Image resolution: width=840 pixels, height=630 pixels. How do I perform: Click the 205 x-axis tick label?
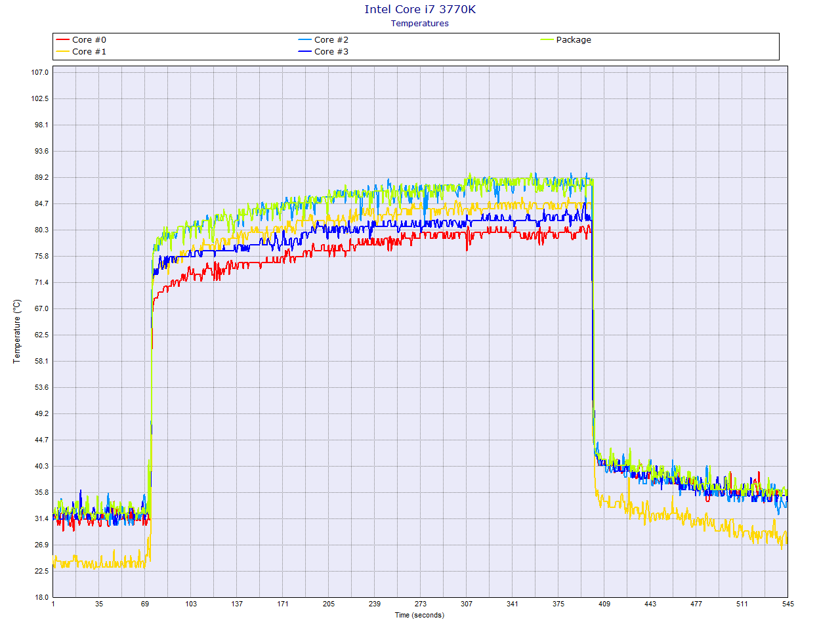tap(329, 604)
